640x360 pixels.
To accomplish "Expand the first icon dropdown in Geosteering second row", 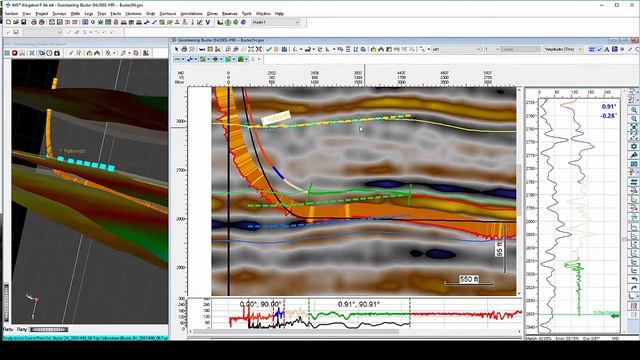I will coord(182,59).
